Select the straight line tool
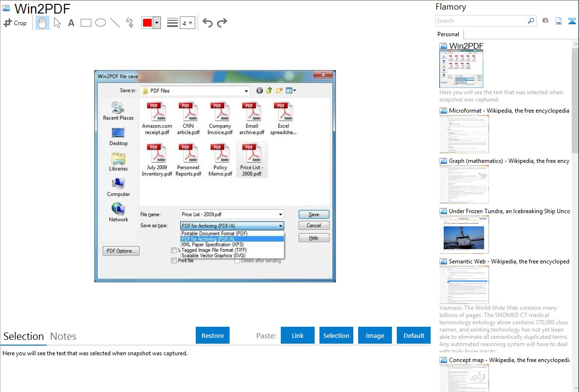 115,23
